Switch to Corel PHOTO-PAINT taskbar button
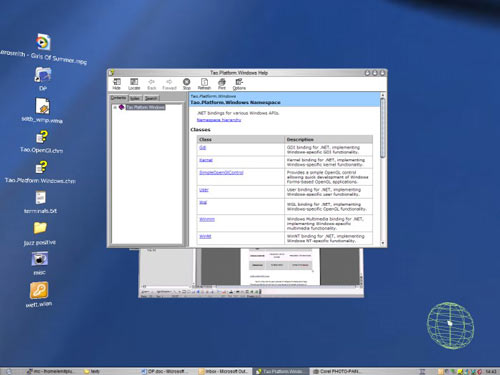Screen dimensions: 500x375 pyautogui.click(x=337, y=371)
